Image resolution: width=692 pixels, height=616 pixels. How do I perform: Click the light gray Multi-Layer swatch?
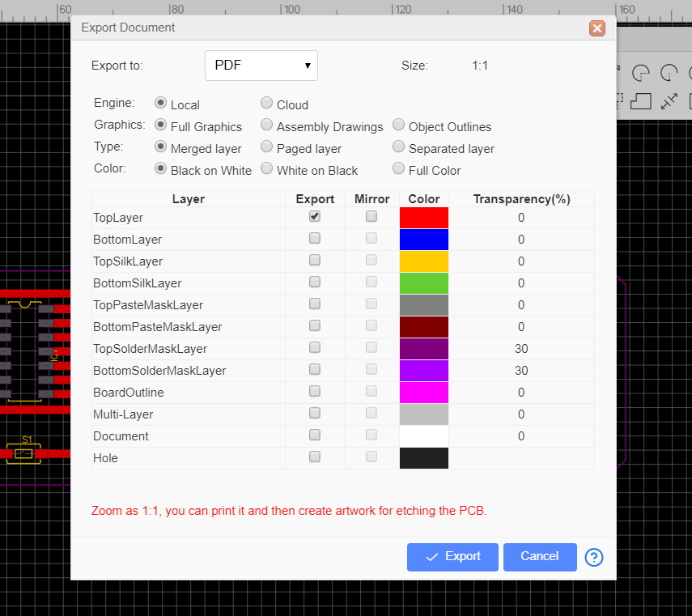(424, 414)
